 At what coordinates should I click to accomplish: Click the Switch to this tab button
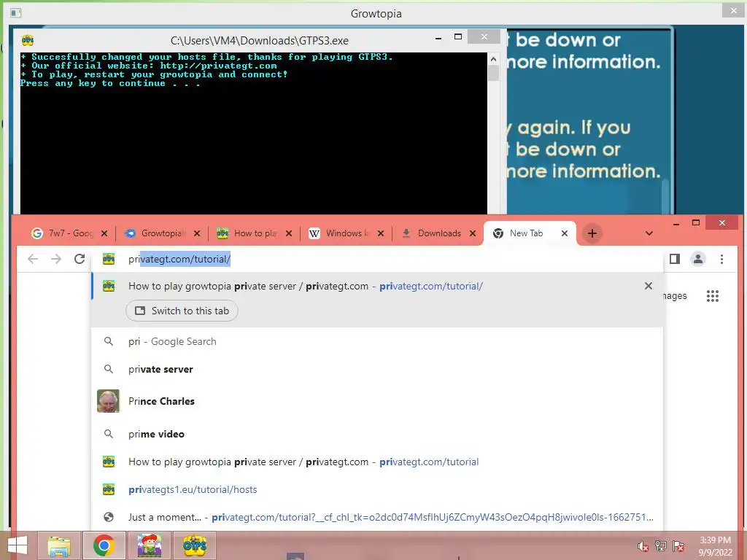182,311
